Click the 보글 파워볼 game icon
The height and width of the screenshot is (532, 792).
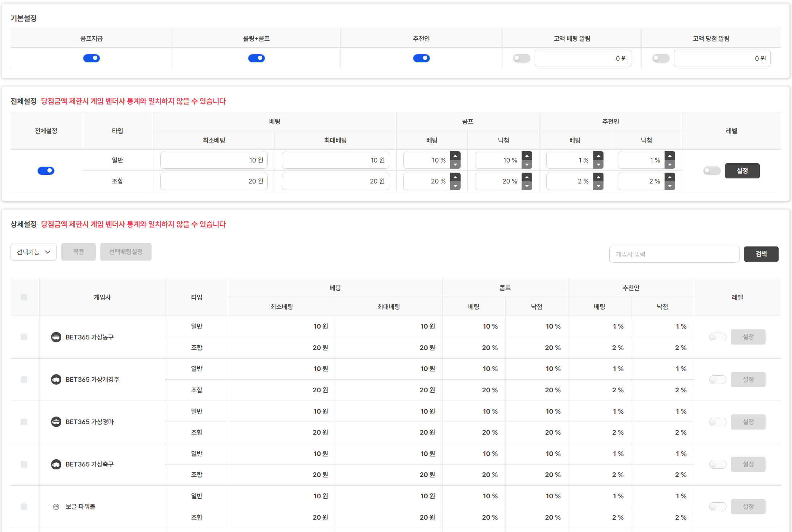56,507
